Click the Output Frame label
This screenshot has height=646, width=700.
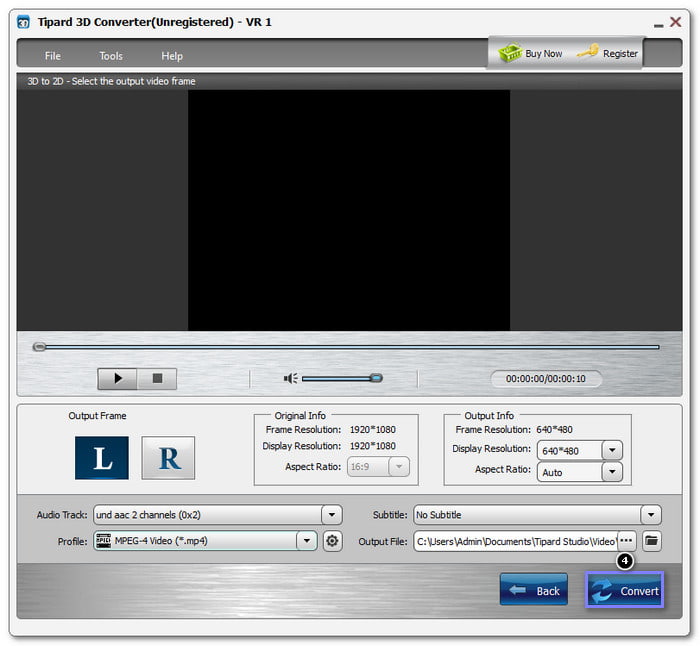tap(97, 416)
